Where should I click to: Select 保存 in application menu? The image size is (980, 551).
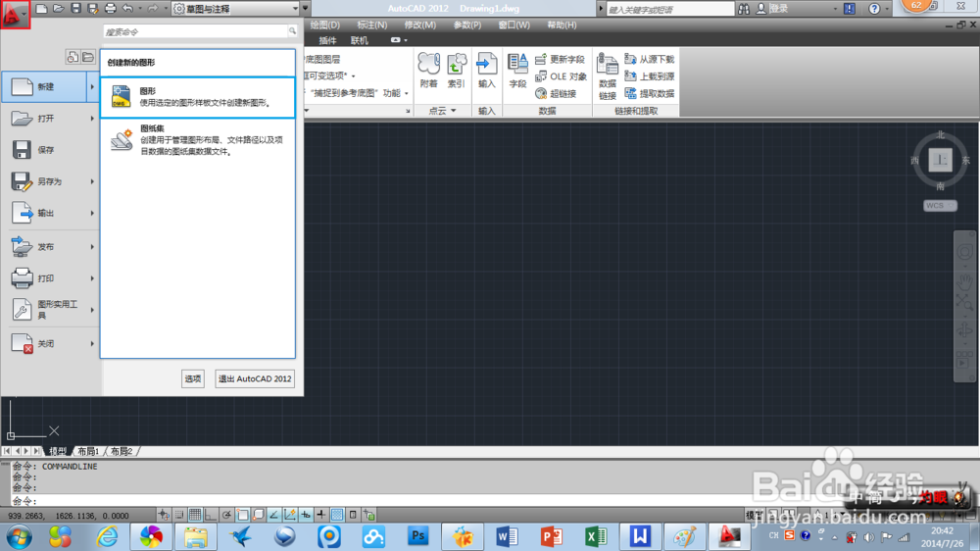pos(50,150)
